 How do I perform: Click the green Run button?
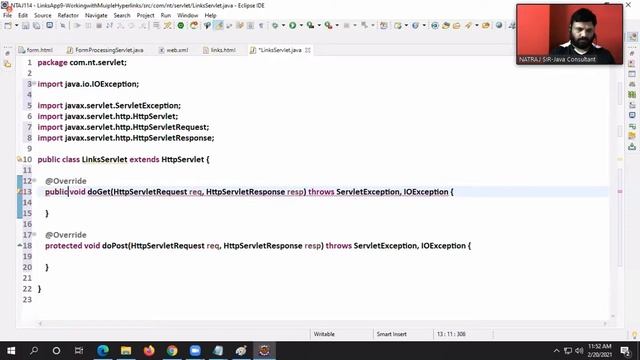(x=293, y=25)
